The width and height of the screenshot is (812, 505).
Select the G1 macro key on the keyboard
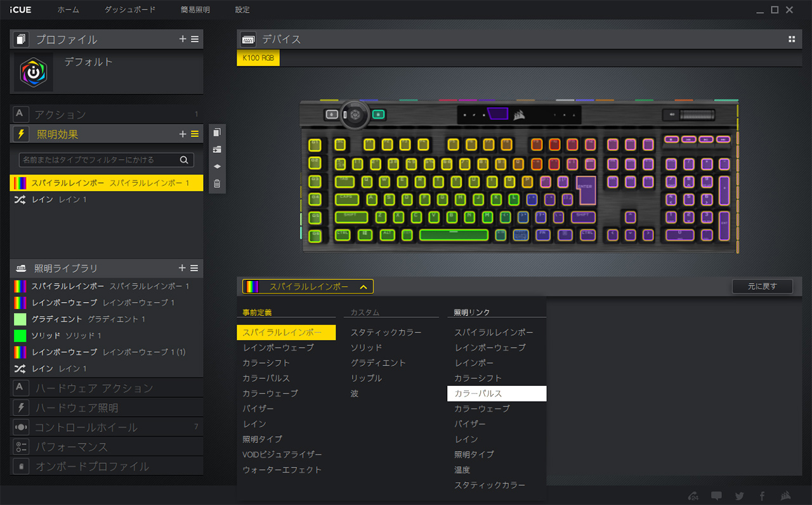tap(315, 144)
